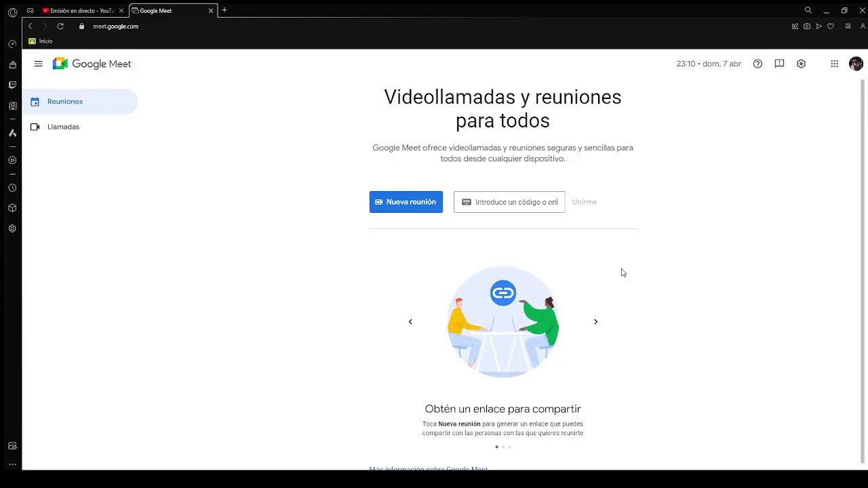Screen dimensions: 868x488
Task: Take a snapshot with camera icon
Action: [807, 26]
